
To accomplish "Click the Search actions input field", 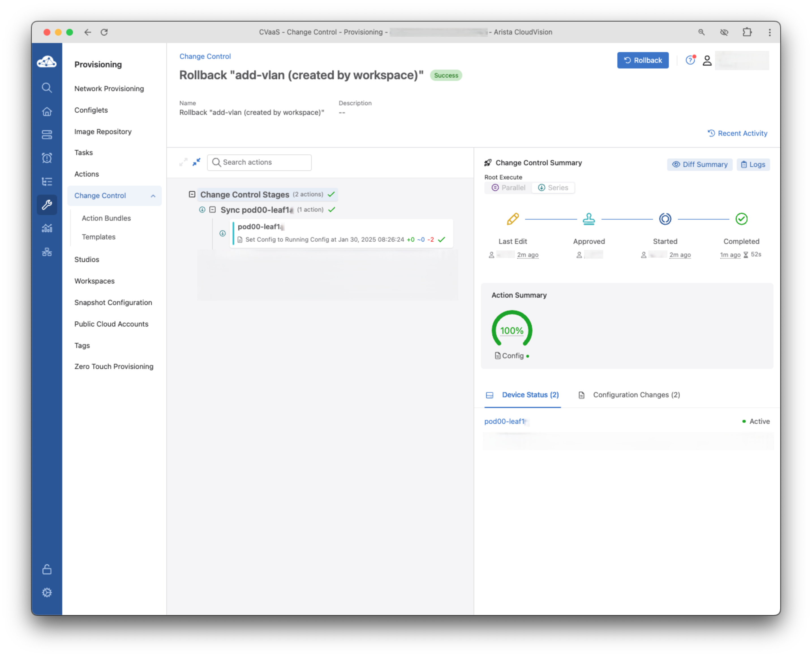I will point(259,162).
